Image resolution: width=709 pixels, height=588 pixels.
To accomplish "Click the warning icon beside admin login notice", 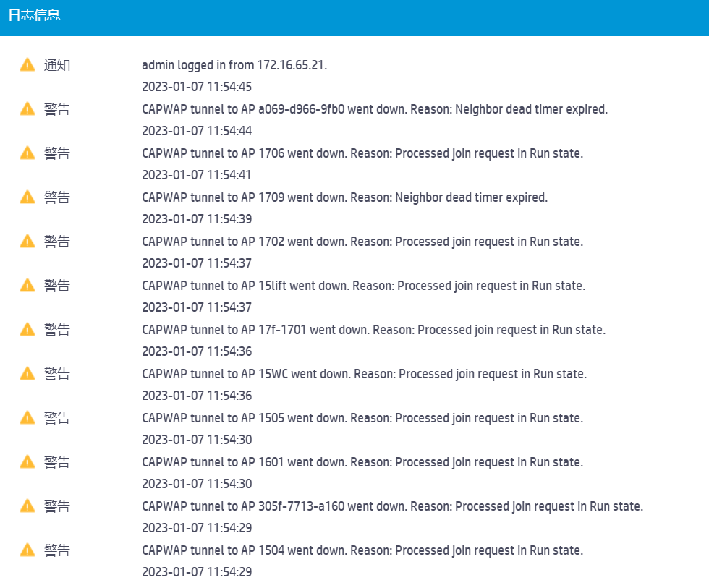I will click(27, 65).
